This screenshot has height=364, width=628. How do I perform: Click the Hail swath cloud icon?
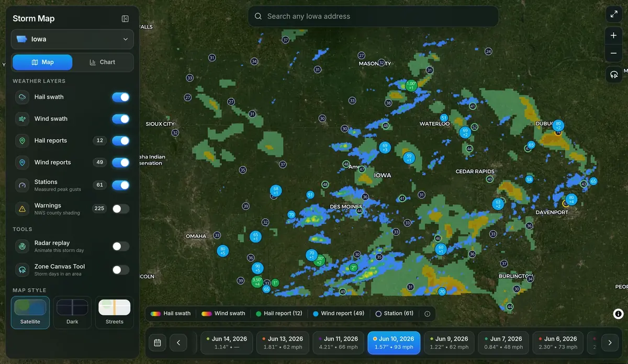pyautogui.click(x=22, y=97)
